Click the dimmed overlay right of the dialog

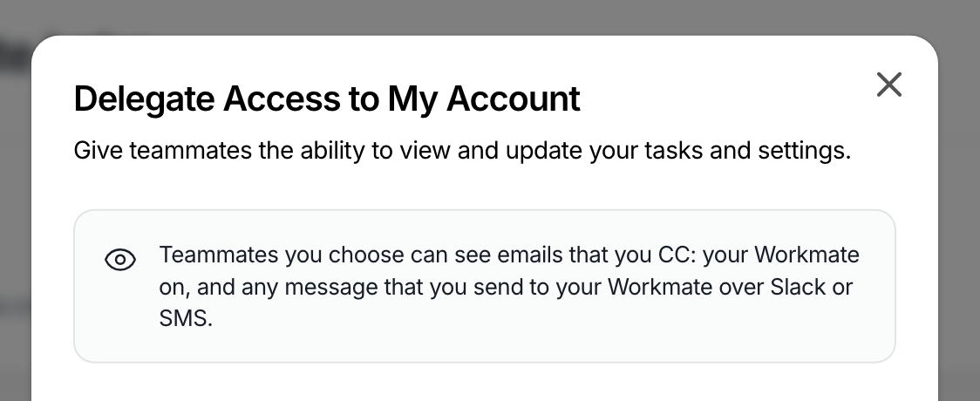pyautogui.click(x=959, y=219)
